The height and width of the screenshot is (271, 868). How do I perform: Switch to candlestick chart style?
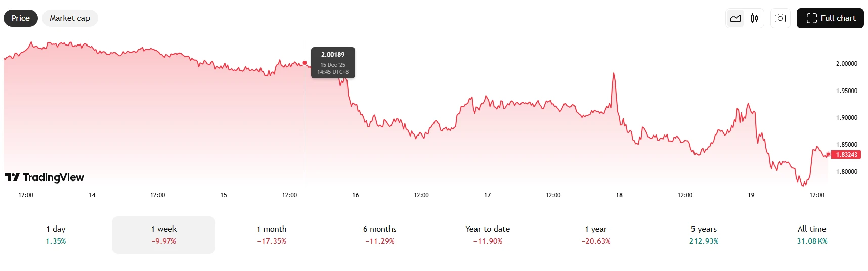pyautogui.click(x=754, y=18)
